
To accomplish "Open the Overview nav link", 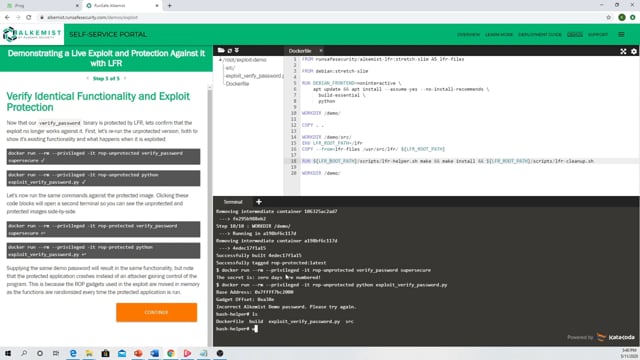I will point(468,35).
